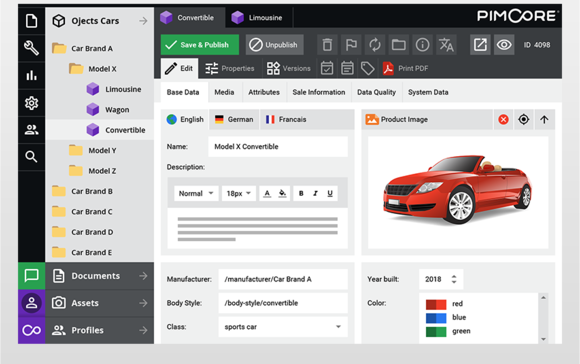Click the trash delete icon in toolbar
Image resolution: width=580 pixels, height=364 pixels.
tap(327, 45)
